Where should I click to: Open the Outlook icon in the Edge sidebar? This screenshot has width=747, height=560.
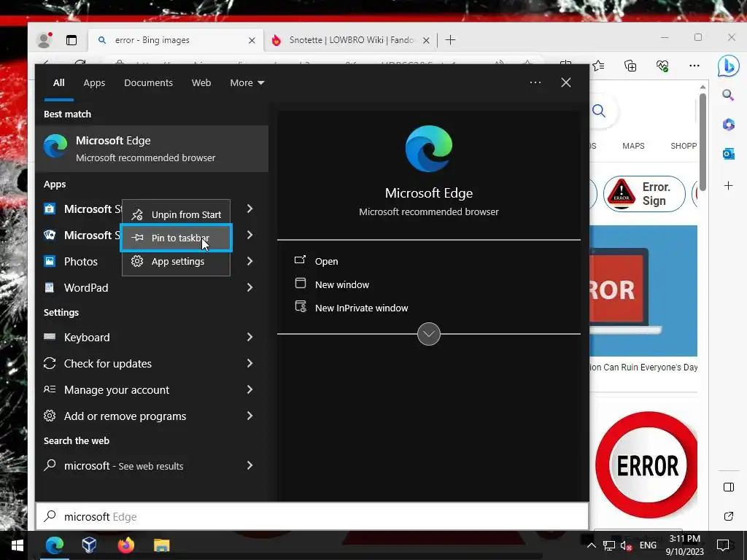(729, 155)
